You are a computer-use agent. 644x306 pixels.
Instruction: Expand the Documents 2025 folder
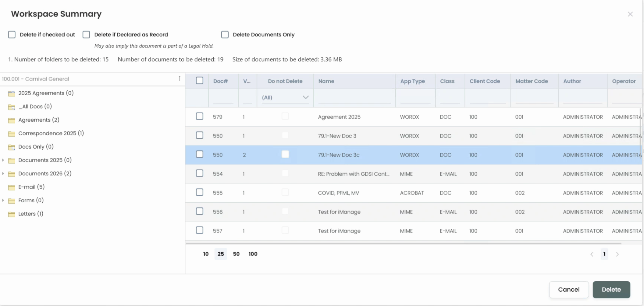(x=3, y=160)
